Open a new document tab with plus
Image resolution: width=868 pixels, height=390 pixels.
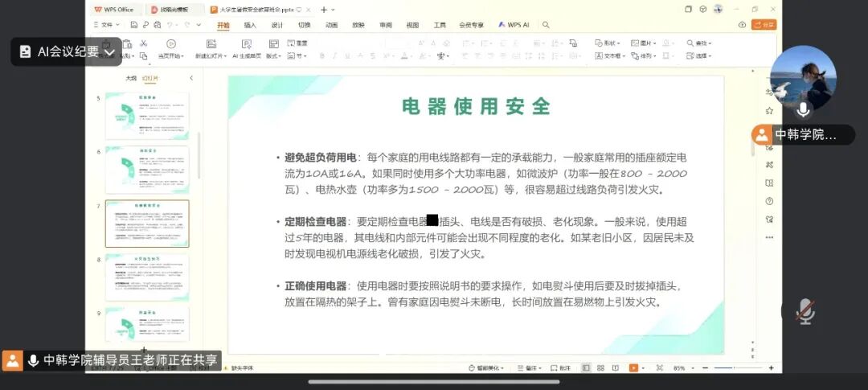click(324, 10)
